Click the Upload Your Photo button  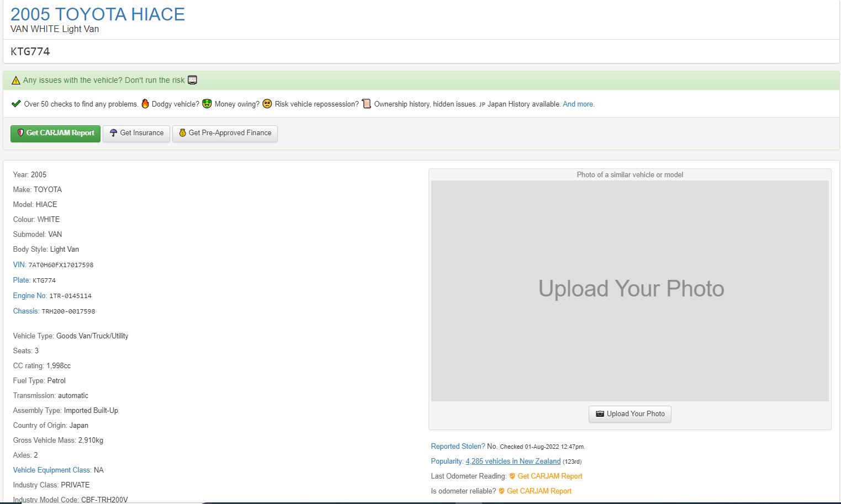click(630, 414)
